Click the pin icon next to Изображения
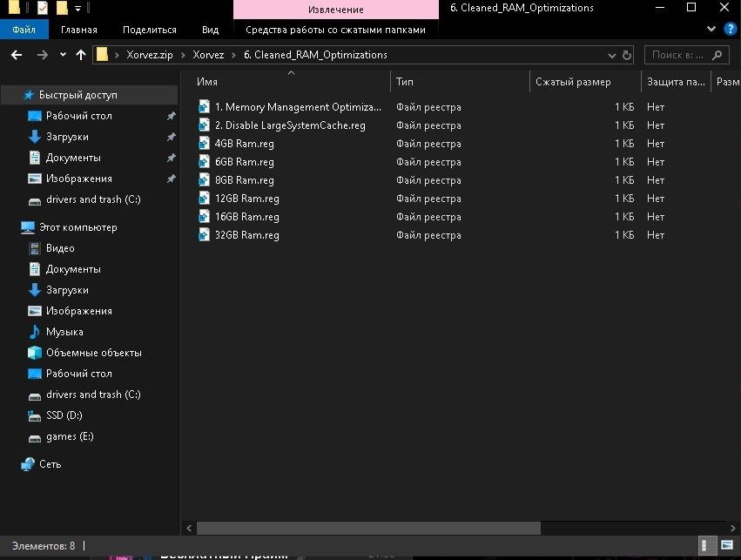 (171, 179)
